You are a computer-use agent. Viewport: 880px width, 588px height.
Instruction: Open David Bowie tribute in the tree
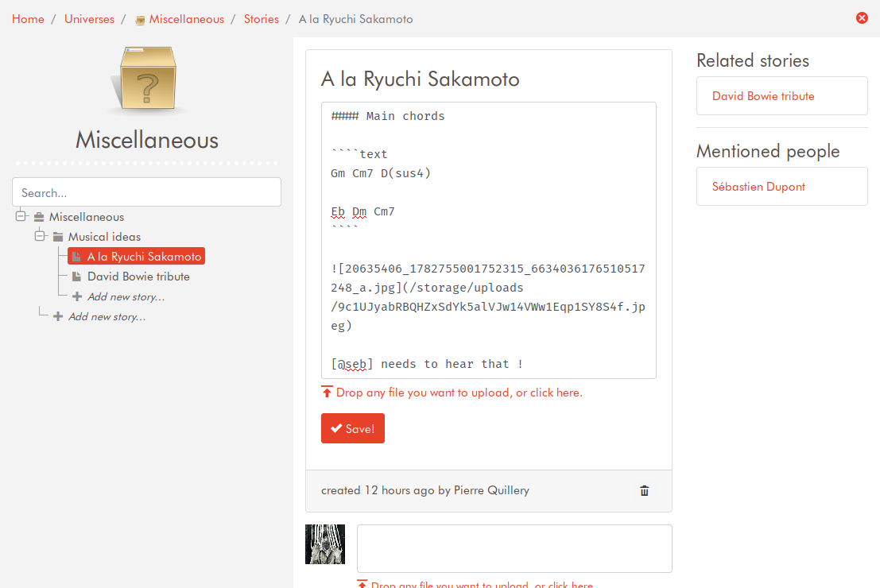pos(138,277)
